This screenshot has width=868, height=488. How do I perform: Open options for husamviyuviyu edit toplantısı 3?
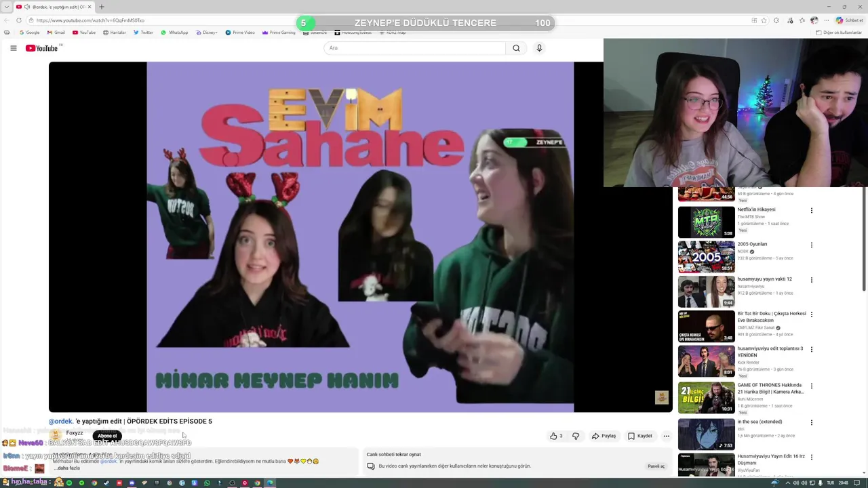(x=811, y=350)
